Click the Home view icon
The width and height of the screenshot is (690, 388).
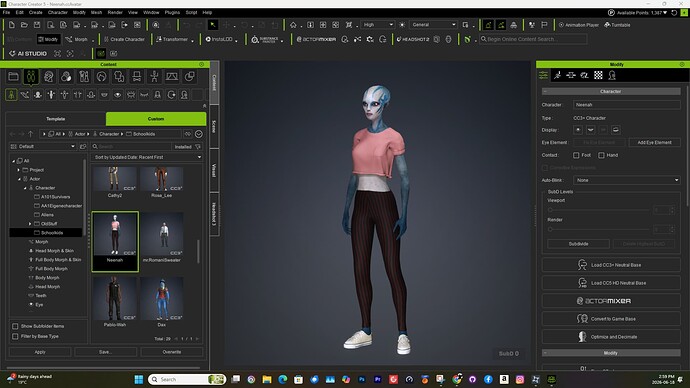click(293, 25)
